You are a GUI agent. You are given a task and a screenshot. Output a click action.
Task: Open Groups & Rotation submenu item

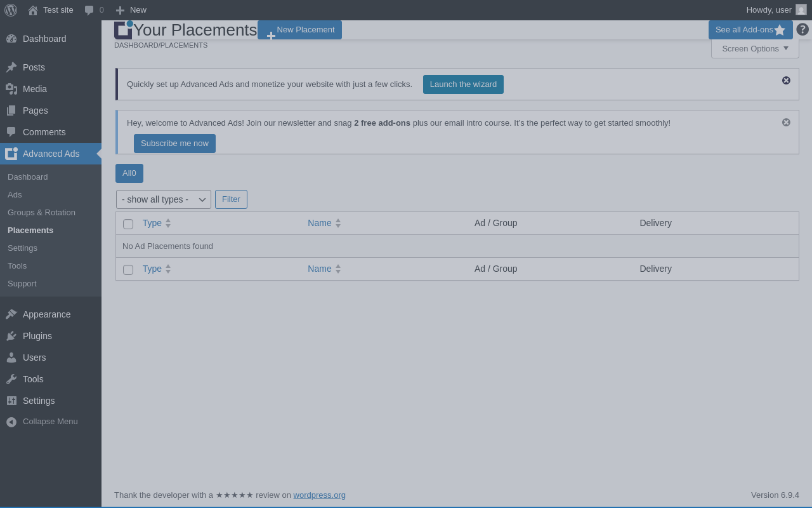[x=41, y=212]
